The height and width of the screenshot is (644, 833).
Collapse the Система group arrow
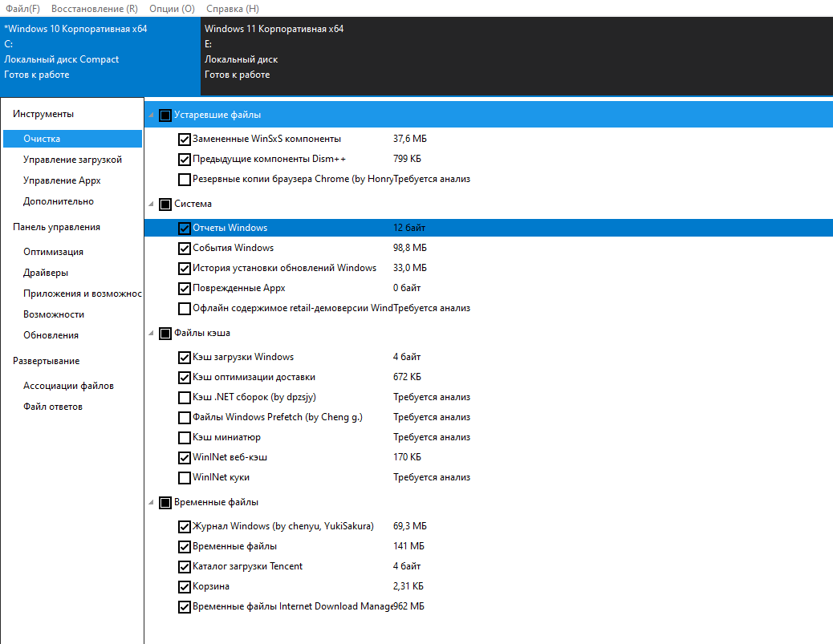pyautogui.click(x=152, y=205)
